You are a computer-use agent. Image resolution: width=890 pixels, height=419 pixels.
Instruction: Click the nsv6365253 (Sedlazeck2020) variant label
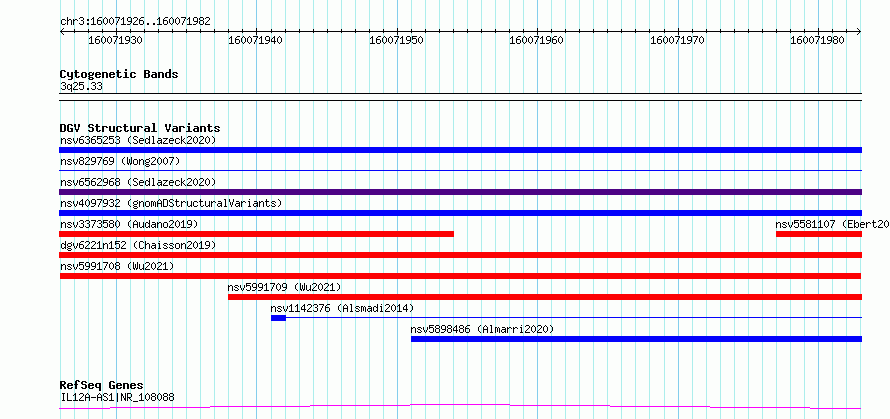138,140
